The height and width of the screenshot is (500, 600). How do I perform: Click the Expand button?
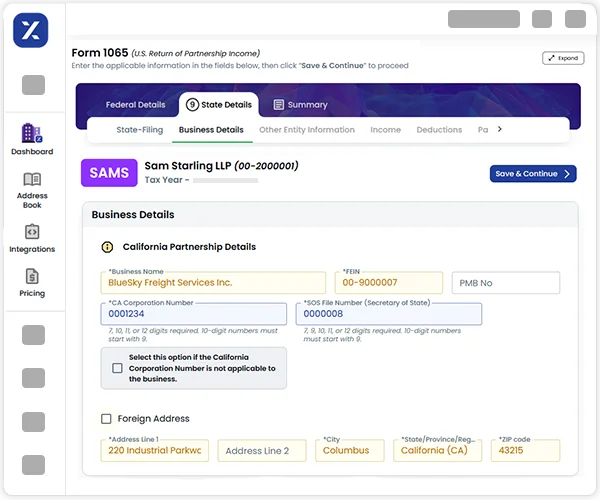point(563,58)
